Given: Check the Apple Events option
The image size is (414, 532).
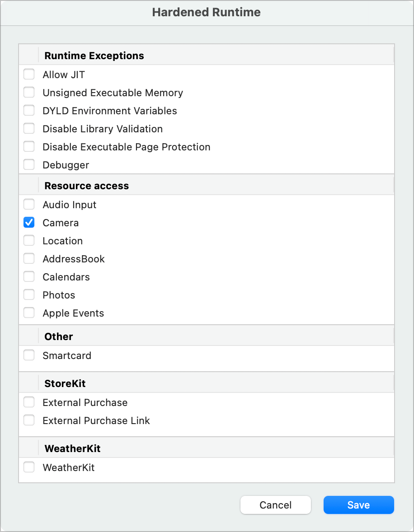Looking at the screenshot, I should (x=29, y=313).
